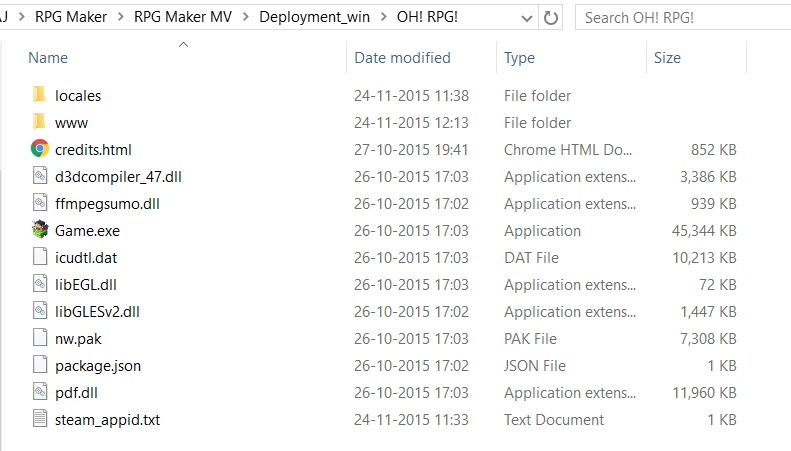
Task: Click the nw.pak file icon
Action: tap(40, 338)
